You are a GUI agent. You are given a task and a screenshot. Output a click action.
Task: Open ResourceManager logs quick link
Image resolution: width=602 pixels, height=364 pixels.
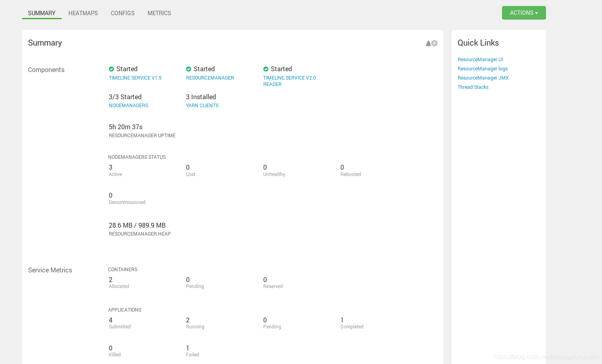tap(482, 69)
